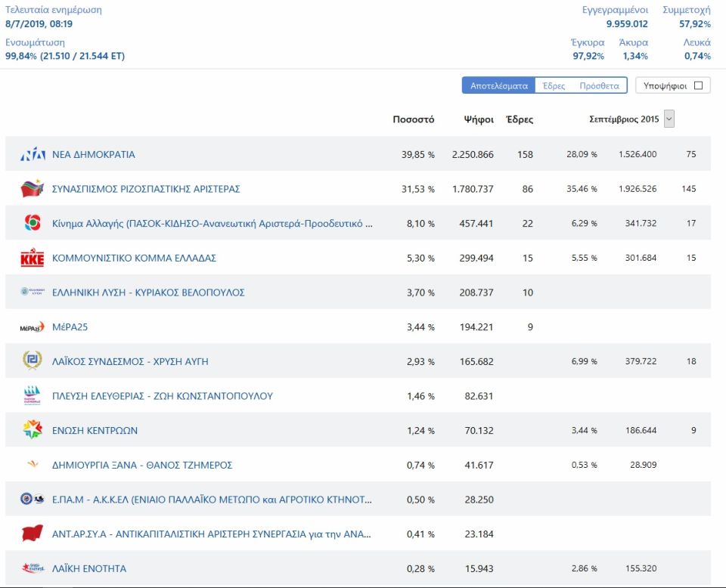Screen dimensions: 726x588
Task: Click the 70.132 votes value
Action: coord(479,430)
